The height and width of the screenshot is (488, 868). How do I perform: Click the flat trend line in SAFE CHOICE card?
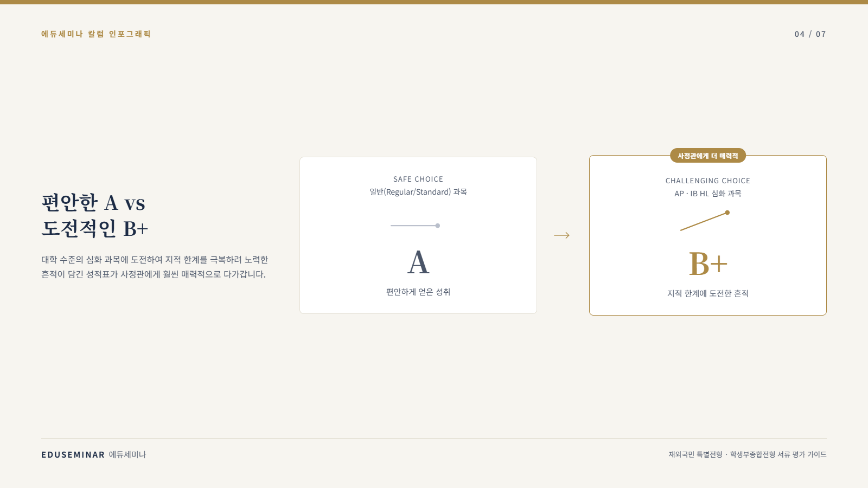click(x=415, y=226)
